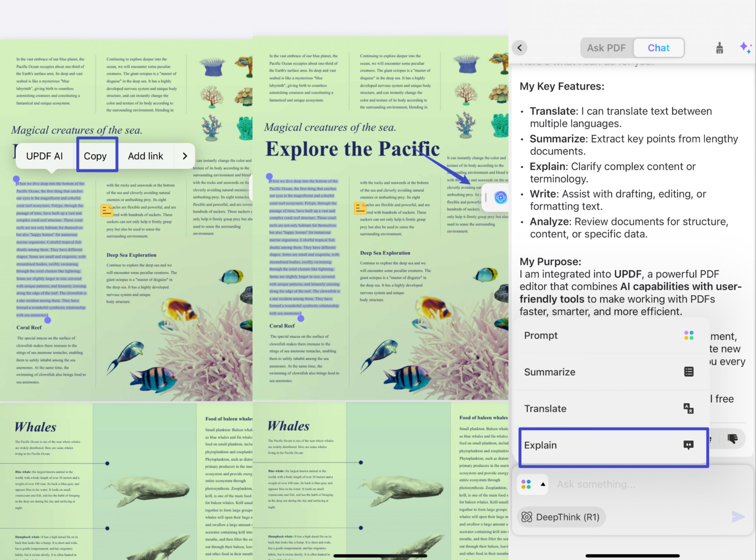
Task: Switch to the Chat tab
Action: [x=659, y=48]
